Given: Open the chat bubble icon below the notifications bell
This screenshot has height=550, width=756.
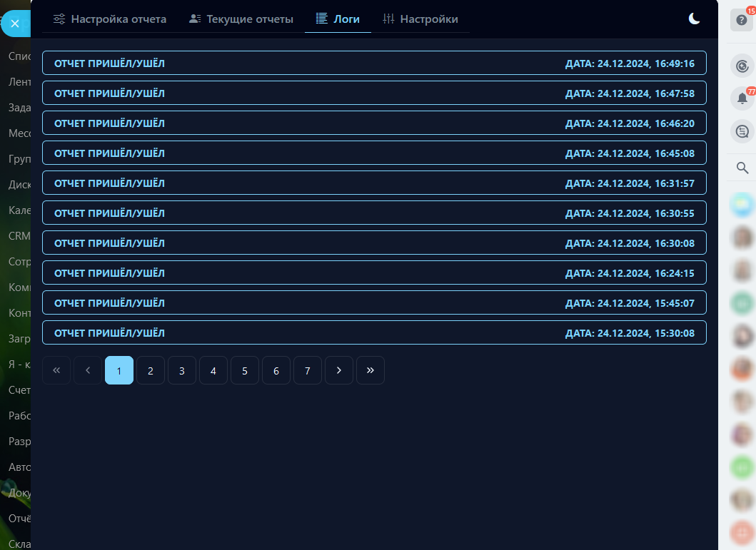Looking at the screenshot, I should coord(742,131).
